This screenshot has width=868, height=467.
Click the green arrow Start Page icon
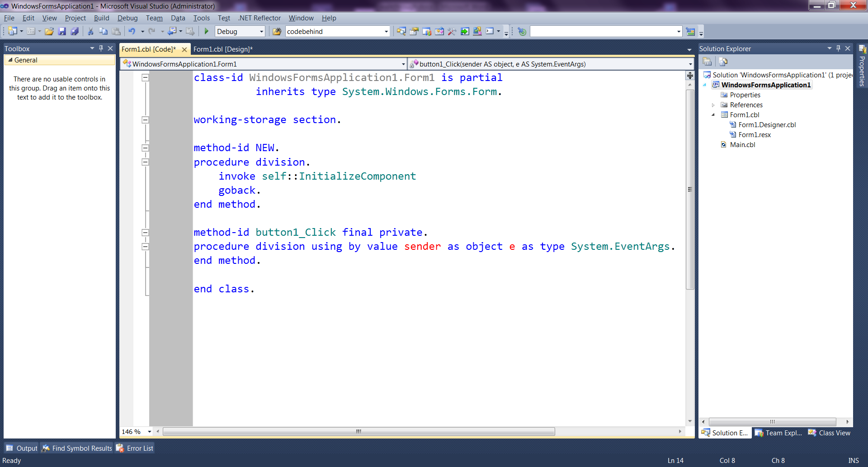(x=464, y=31)
